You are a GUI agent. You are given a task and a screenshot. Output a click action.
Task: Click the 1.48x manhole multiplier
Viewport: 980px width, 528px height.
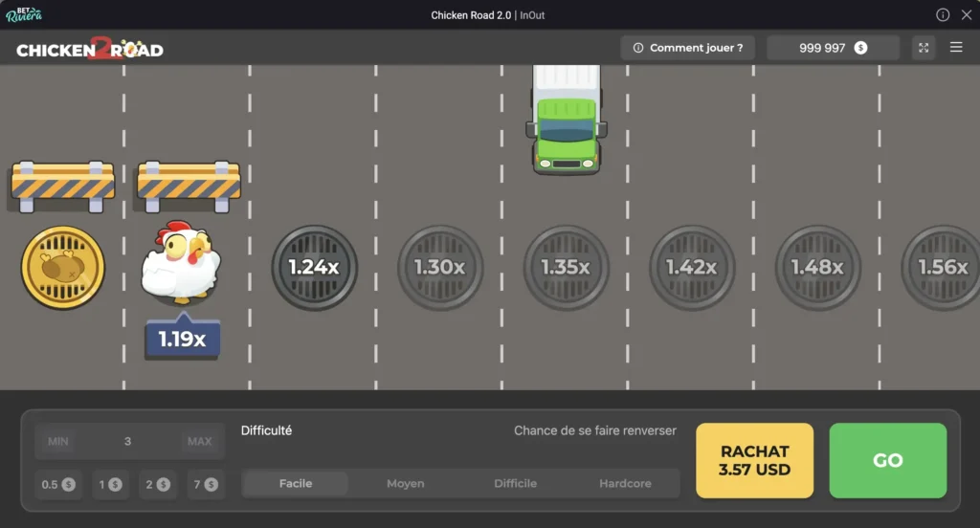pyautogui.click(x=817, y=268)
